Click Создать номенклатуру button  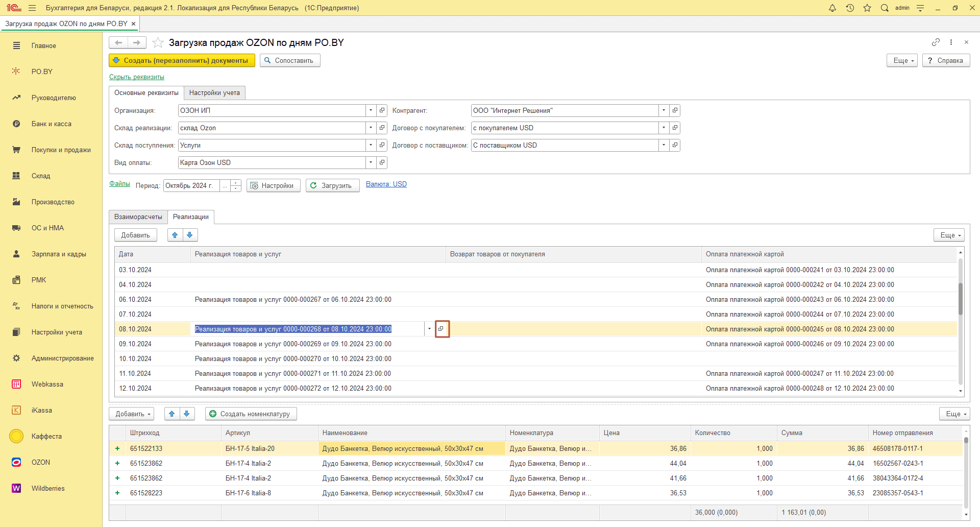[251, 414]
